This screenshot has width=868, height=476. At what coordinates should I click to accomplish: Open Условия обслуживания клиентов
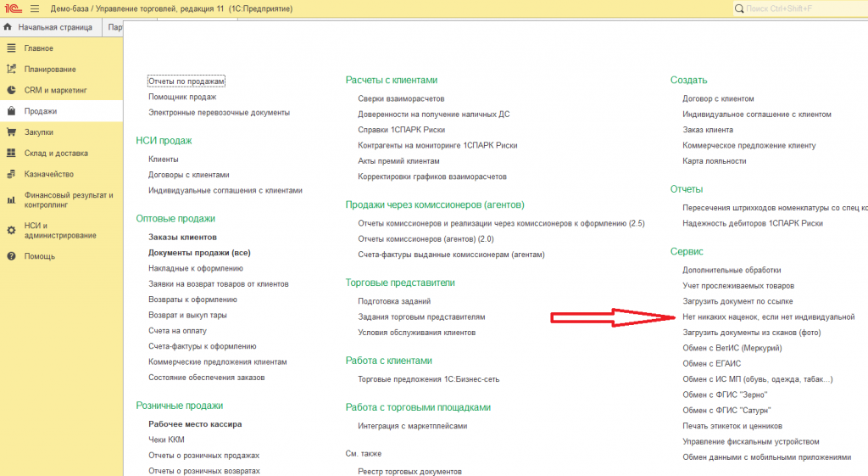[416, 333]
